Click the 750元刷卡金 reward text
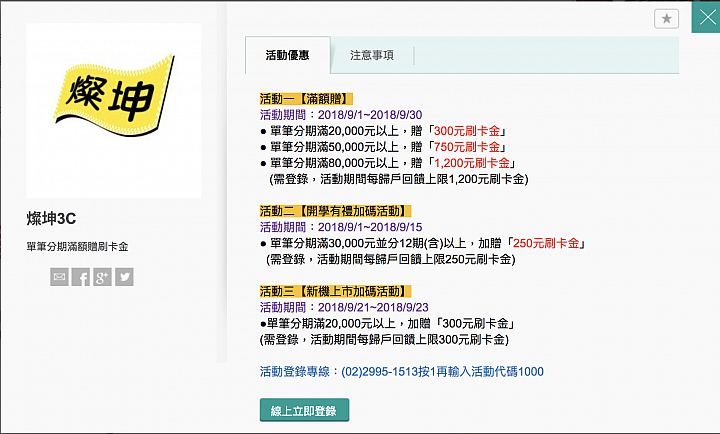The width and height of the screenshot is (720, 434). 467,147
